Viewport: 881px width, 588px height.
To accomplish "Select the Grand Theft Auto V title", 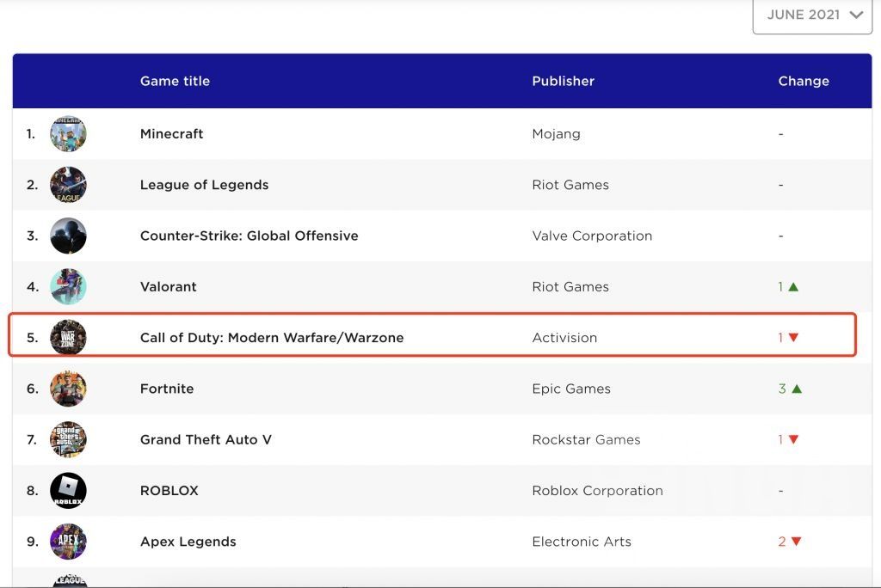I will coord(206,440).
